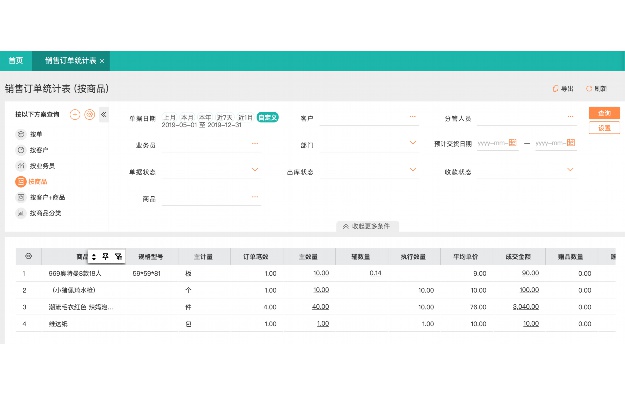
Task: Collapse the scheme sidebar with double chevron
Action: pyautogui.click(x=104, y=114)
